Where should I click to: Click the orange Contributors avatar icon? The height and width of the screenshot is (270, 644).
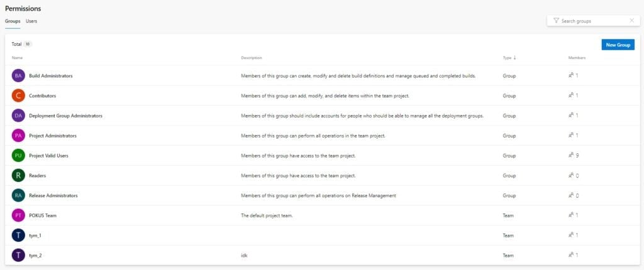click(18, 95)
